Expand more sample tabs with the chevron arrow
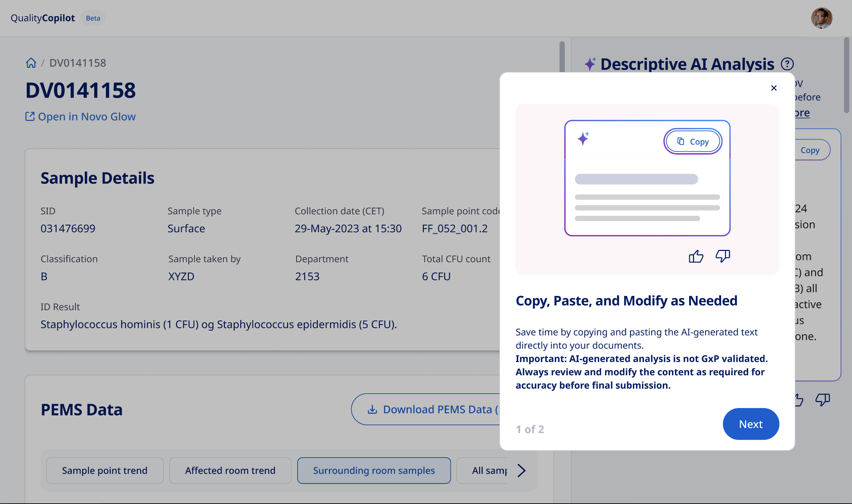The width and height of the screenshot is (852, 504). (x=521, y=471)
